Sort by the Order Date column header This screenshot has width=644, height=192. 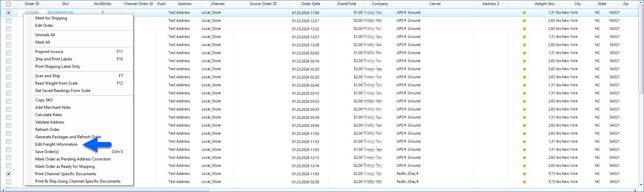[x=310, y=4]
